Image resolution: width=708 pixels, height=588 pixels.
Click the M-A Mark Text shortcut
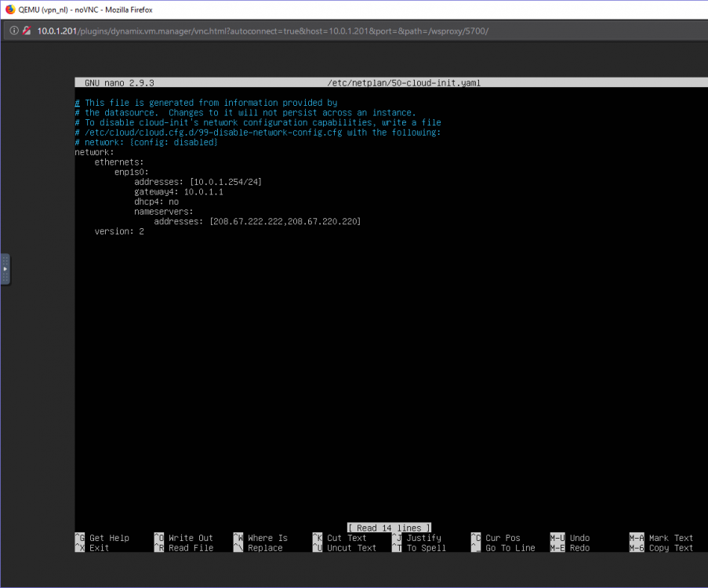(x=662, y=538)
